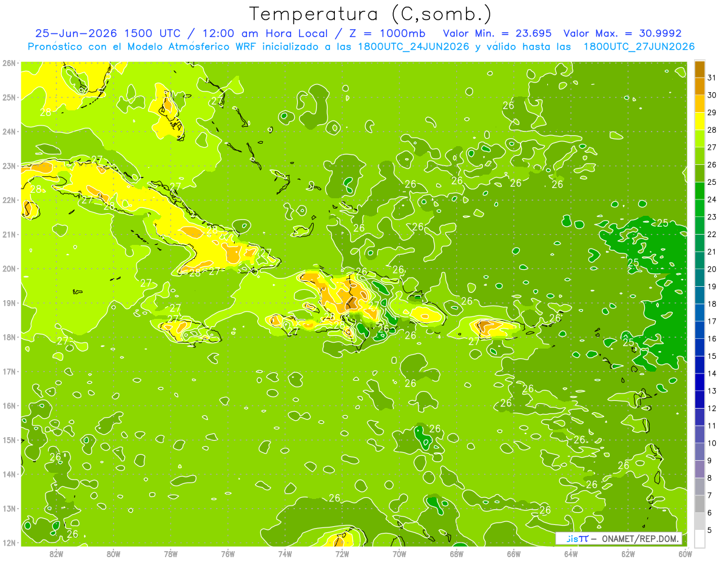Screen dimensions: 728x562
Task: Click the "60W" longitude axis label
Action: pyautogui.click(x=686, y=554)
